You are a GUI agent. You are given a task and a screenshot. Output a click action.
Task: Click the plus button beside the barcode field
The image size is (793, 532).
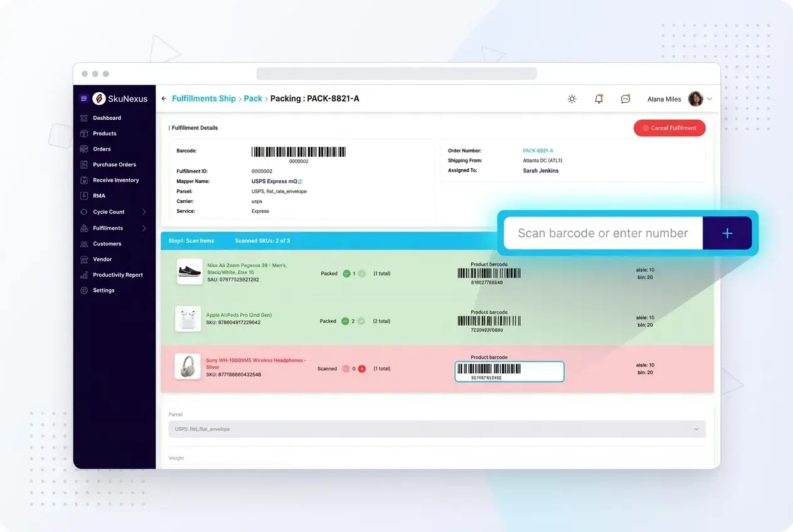point(727,233)
